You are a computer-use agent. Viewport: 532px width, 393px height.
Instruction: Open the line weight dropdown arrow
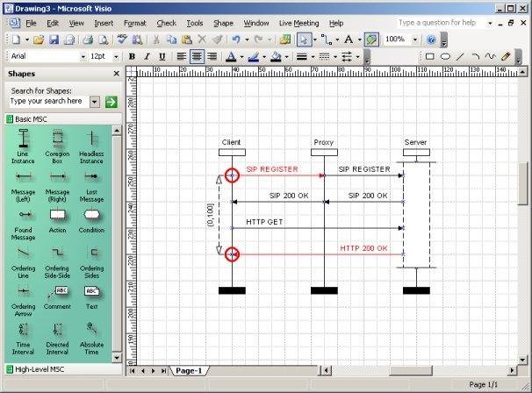pyautogui.click(x=313, y=57)
